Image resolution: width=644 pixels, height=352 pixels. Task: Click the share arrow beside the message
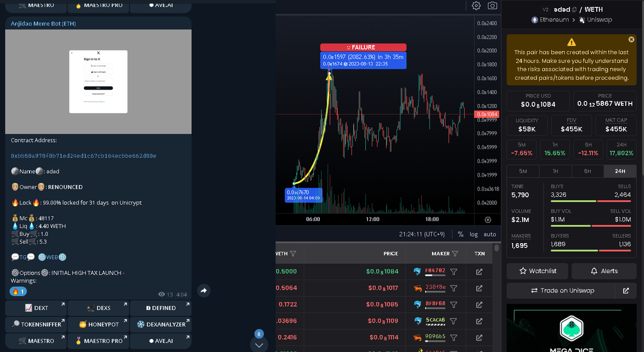click(204, 291)
